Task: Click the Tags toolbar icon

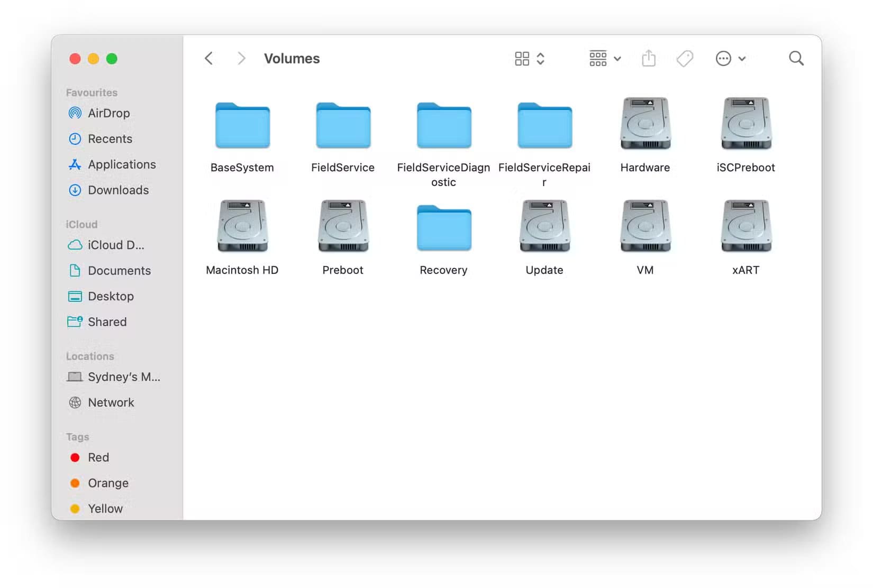Action: [x=685, y=58]
